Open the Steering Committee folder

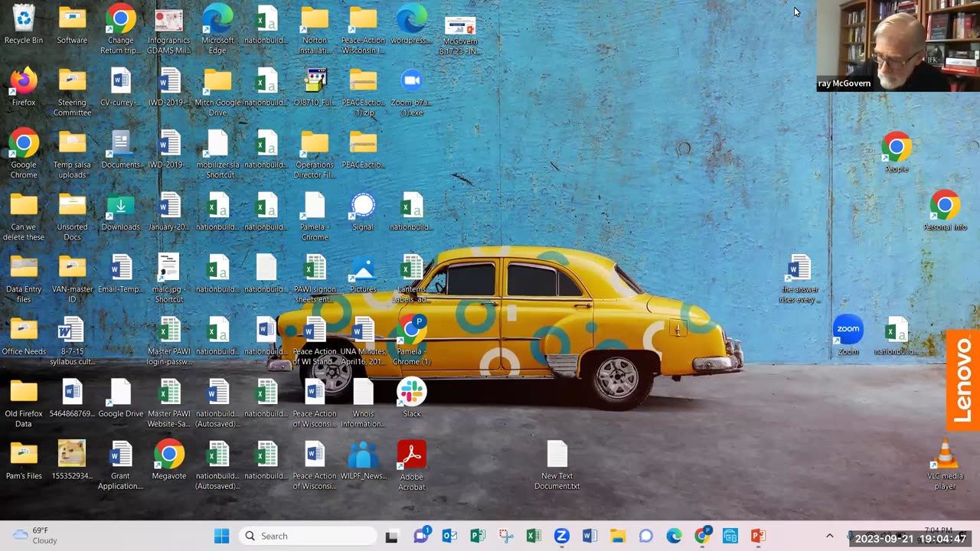tap(72, 91)
